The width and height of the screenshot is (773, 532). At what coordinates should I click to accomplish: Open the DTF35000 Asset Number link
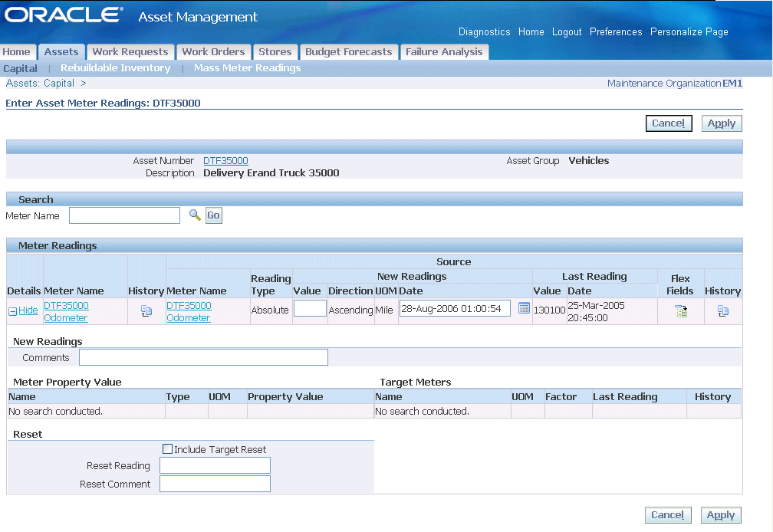pyautogui.click(x=225, y=160)
